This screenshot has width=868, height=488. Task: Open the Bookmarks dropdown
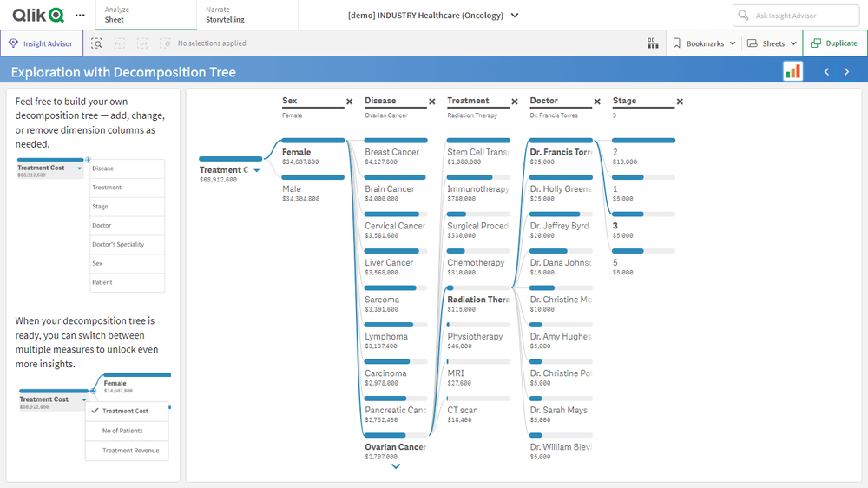[704, 43]
